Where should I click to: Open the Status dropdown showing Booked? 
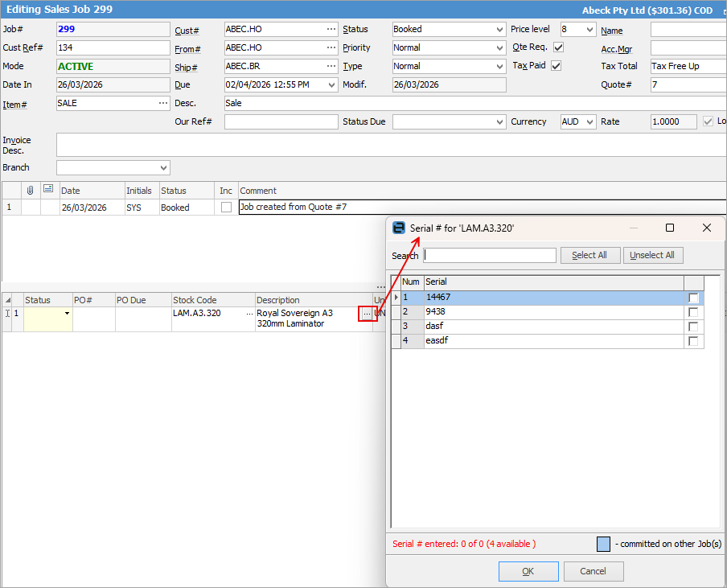click(x=499, y=29)
